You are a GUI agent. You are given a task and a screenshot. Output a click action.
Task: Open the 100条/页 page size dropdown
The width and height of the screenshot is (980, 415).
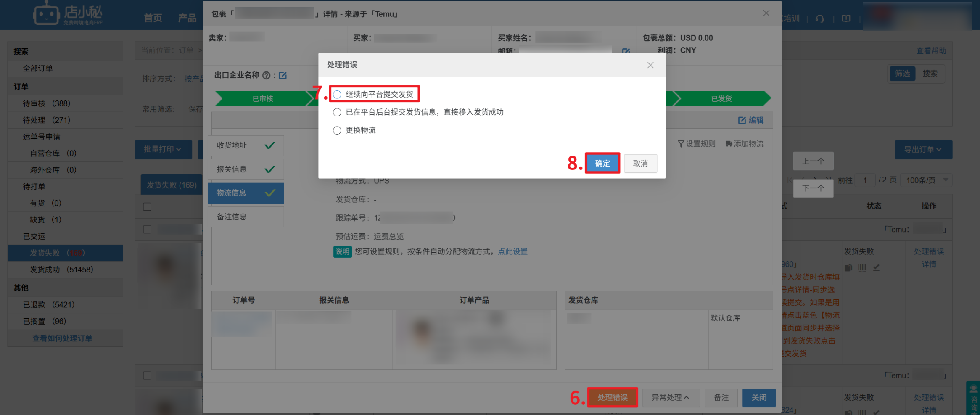(926, 180)
